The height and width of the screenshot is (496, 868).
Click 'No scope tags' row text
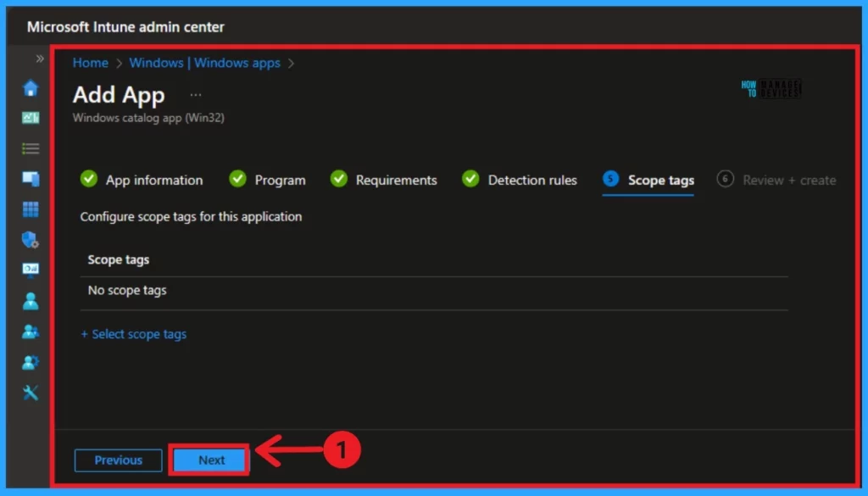(x=127, y=291)
